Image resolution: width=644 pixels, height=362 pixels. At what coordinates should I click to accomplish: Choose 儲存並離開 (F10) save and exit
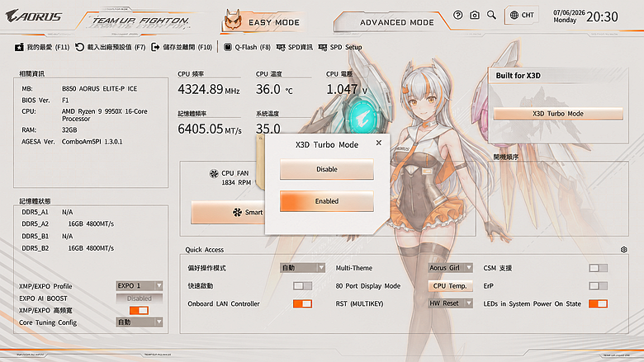(182, 47)
